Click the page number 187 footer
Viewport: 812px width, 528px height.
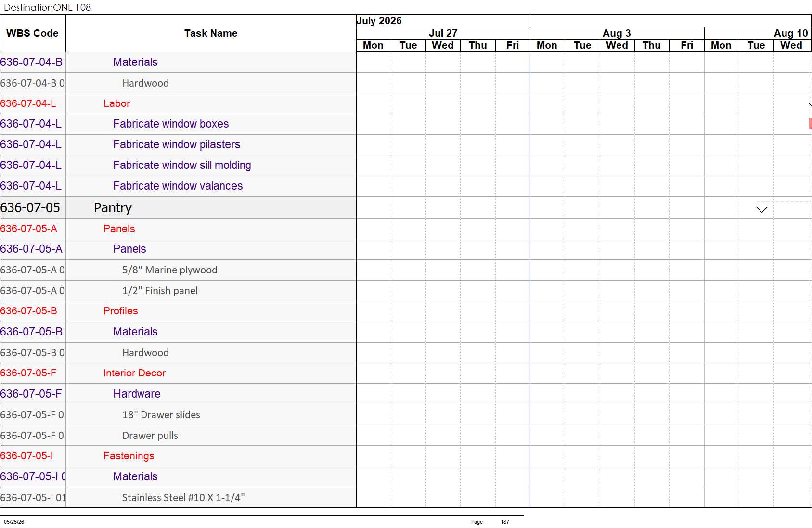coord(504,522)
